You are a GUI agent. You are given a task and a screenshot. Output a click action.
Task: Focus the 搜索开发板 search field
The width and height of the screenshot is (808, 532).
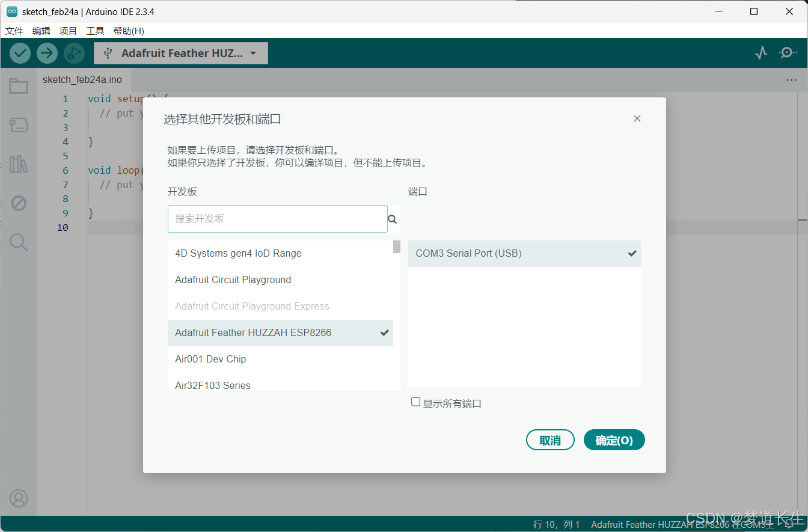click(x=277, y=219)
